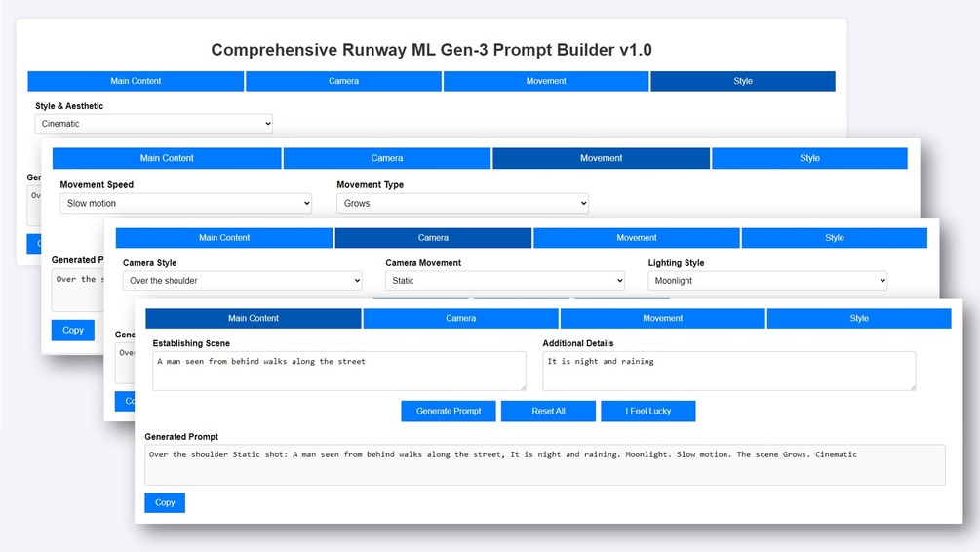Open Lighting Style dropdown showing Moonlight
Viewport: 980px width, 552px height.
click(767, 281)
